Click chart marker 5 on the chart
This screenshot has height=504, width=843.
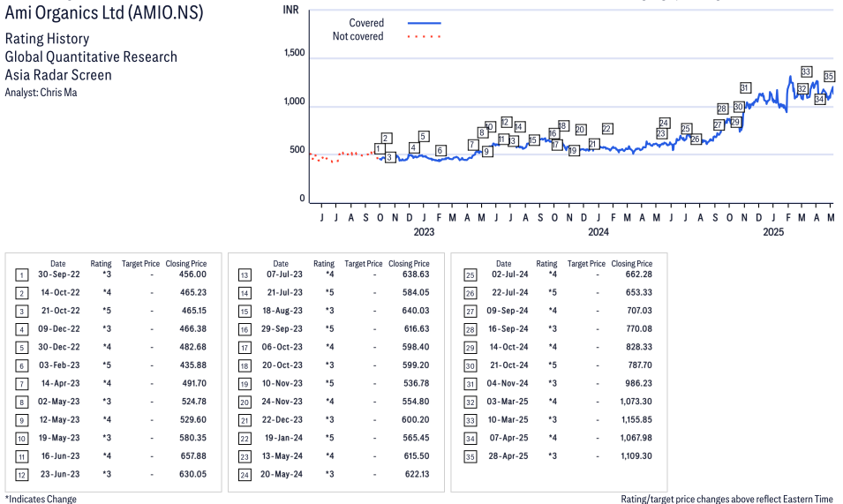[x=423, y=137]
